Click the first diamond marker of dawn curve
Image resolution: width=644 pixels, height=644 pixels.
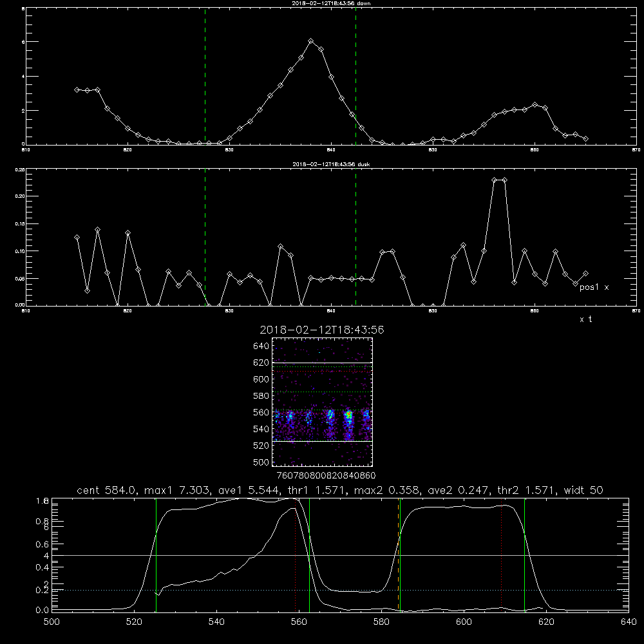click(x=77, y=90)
